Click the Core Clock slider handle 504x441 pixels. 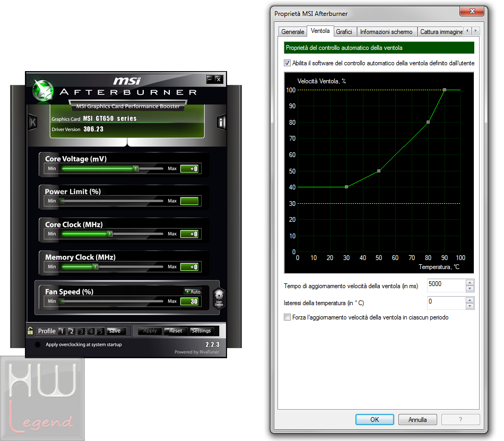click(x=110, y=234)
